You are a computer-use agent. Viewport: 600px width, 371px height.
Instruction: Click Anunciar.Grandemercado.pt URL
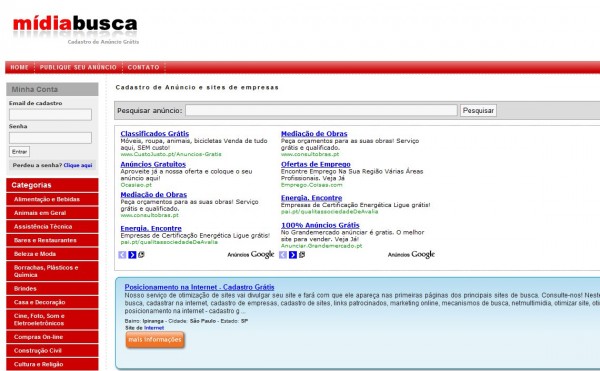pyautogui.click(x=321, y=246)
